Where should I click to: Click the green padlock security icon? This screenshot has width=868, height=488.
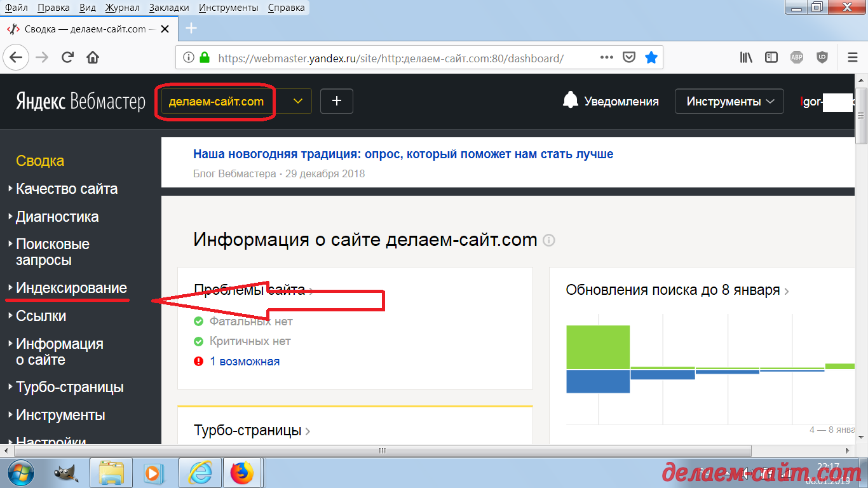point(204,58)
